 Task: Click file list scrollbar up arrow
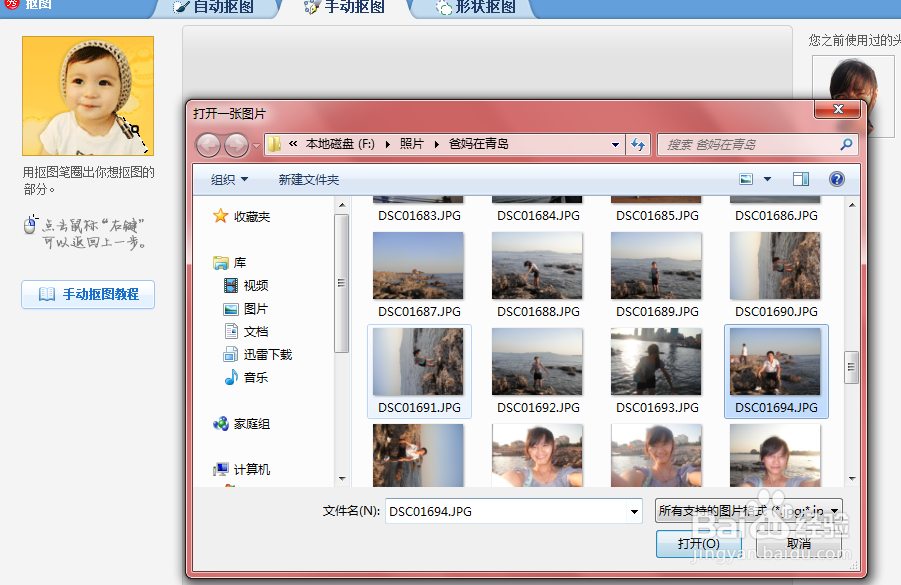tap(852, 205)
